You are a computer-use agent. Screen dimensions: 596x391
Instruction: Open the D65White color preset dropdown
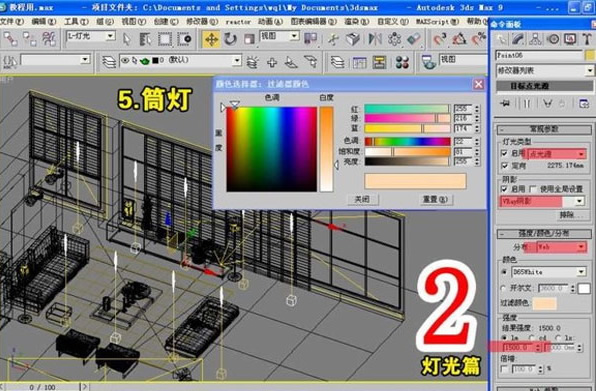(x=548, y=272)
